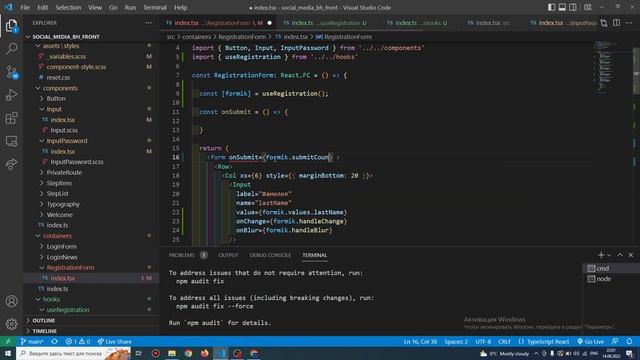Switch to the Debug Console tab
Viewport: 640px width, 360px height.
click(x=270, y=255)
